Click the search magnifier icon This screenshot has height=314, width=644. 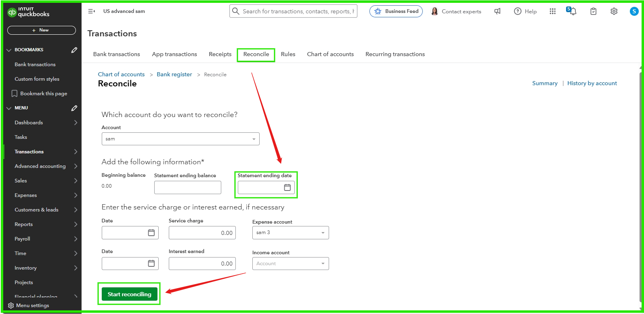[x=236, y=11]
